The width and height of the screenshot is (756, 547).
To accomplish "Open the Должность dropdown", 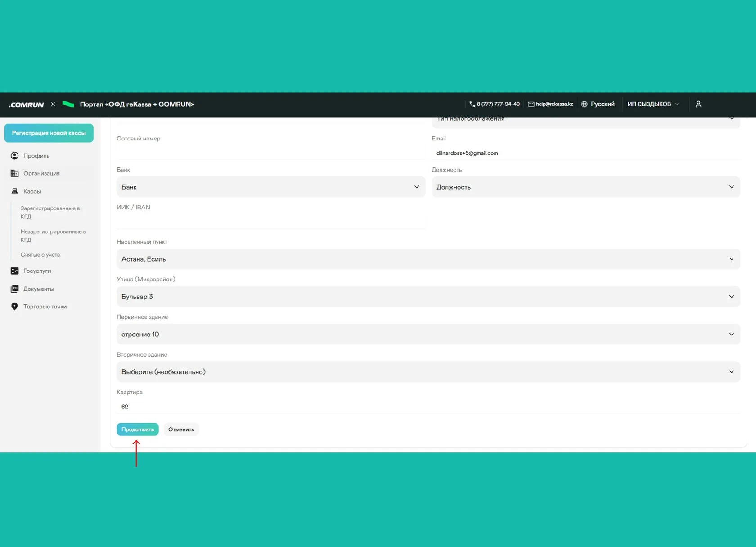I will pyautogui.click(x=586, y=187).
